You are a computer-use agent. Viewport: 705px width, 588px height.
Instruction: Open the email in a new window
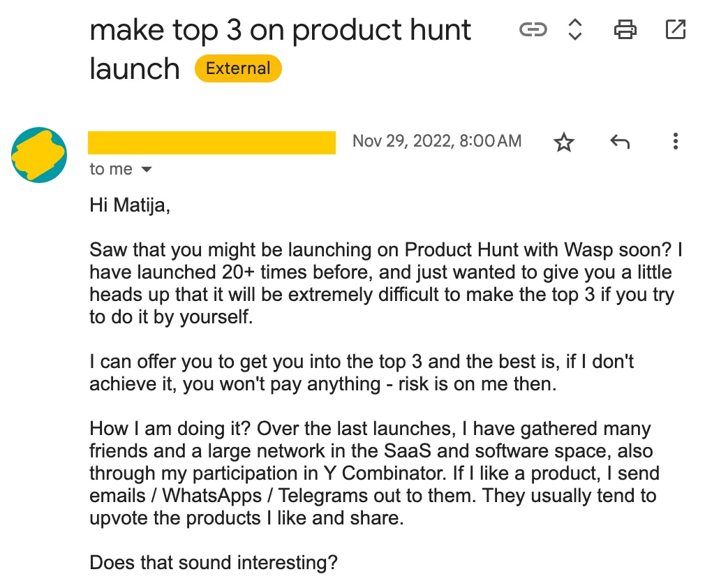[x=676, y=29]
